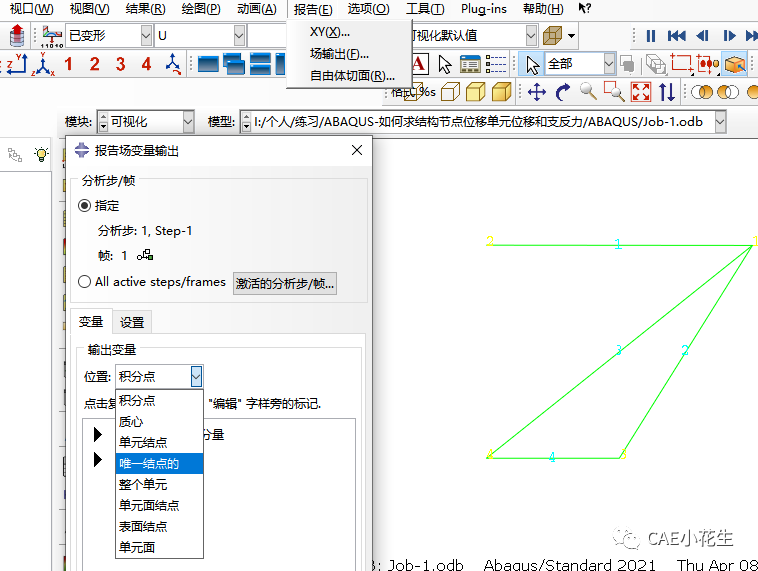Choose 单元结点 from the position list

click(159, 442)
